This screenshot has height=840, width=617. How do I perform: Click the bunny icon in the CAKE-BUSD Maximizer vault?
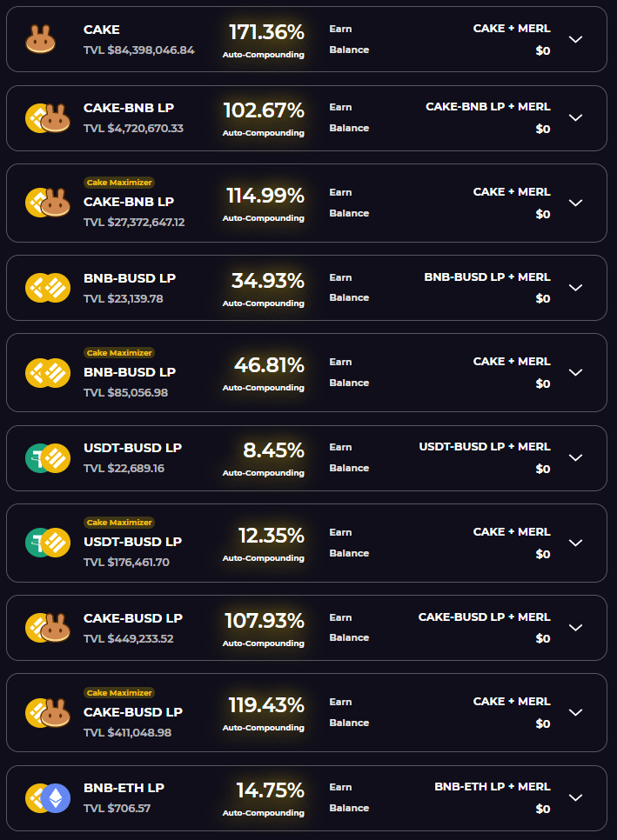pos(54,712)
